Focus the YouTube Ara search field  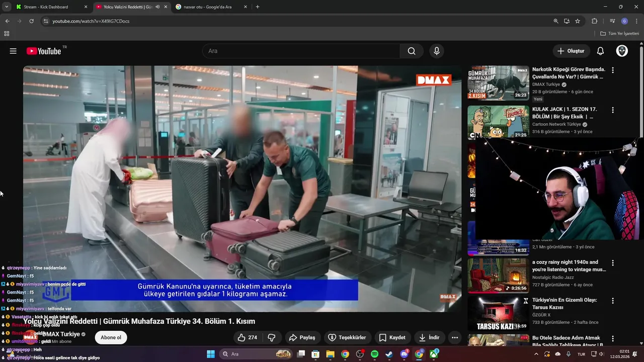(301, 51)
